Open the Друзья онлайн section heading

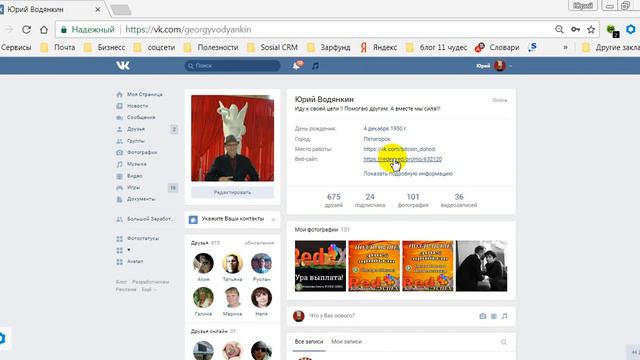coord(209,331)
